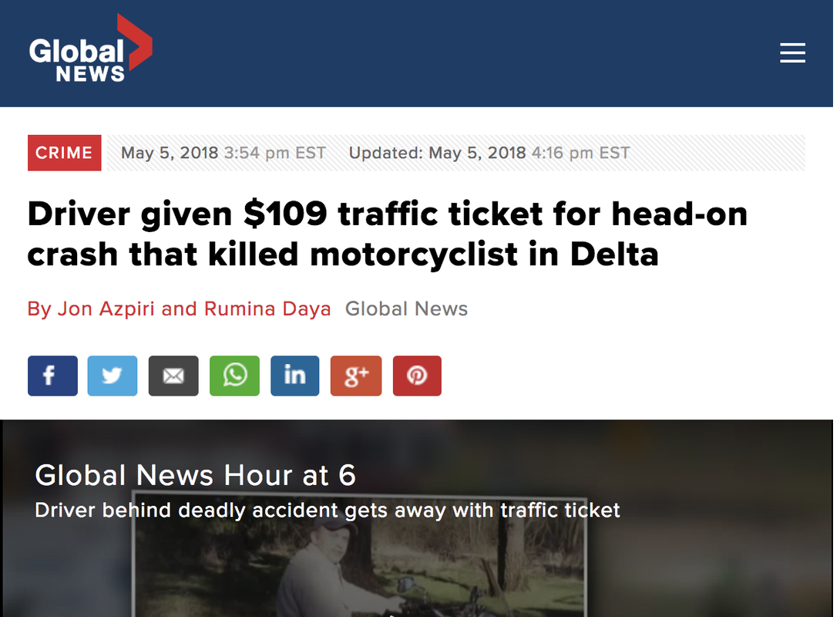Select the deadly accident video caption text
Screen dimensions: 840x617
tap(328, 511)
